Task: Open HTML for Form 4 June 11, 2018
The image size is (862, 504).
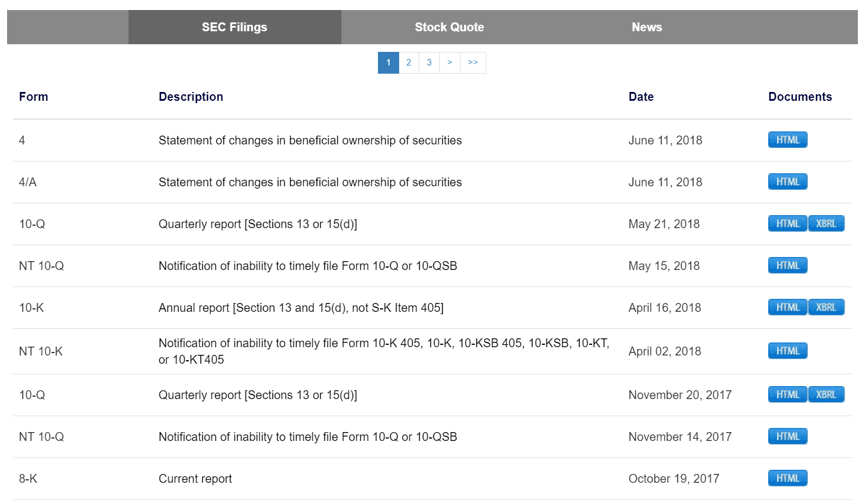Action: click(787, 140)
